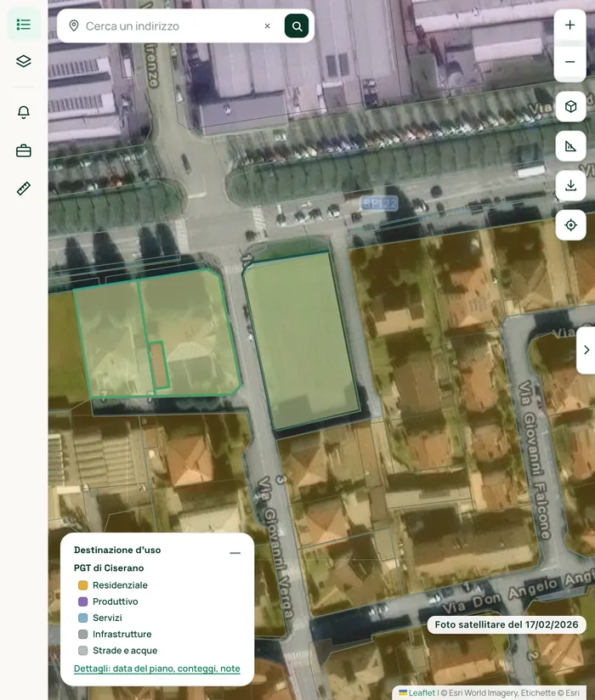This screenshot has width=595, height=700.
Task: Click the location pin icon in search bar
Action: pos(74,25)
